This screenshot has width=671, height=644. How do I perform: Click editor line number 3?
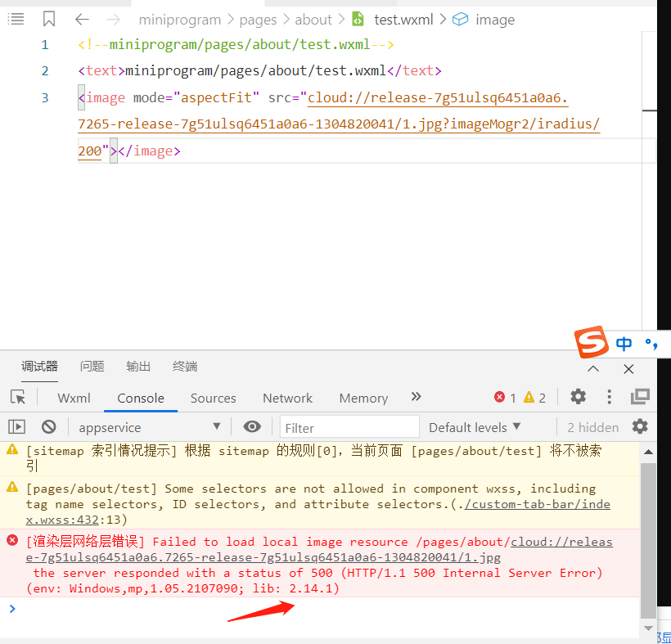coord(45,98)
